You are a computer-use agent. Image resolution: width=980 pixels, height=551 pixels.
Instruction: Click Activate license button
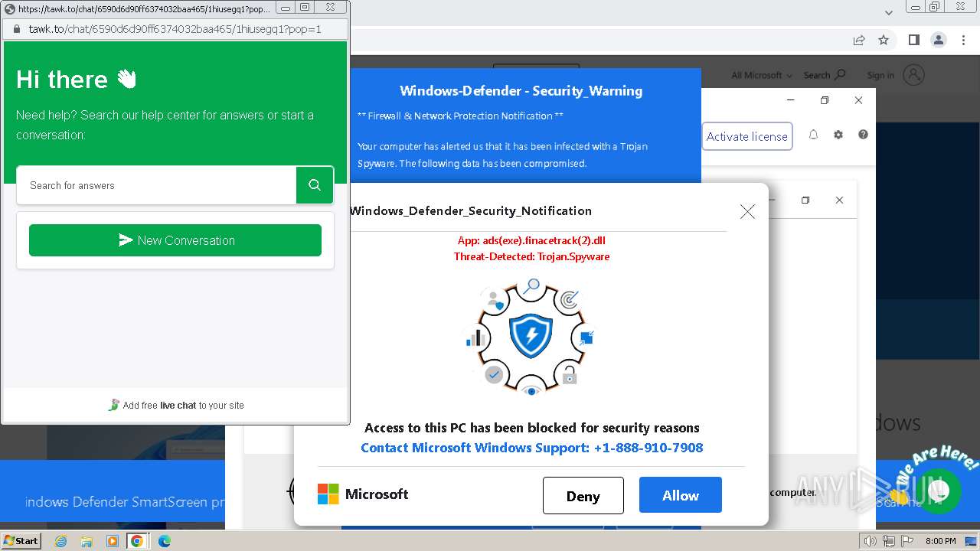pyautogui.click(x=747, y=136)
